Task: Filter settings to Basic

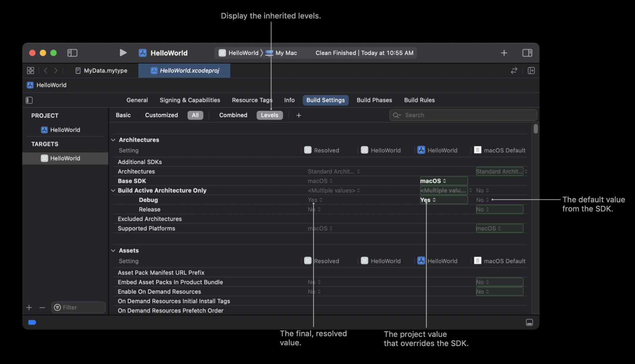Action: [x=123, y=115]
